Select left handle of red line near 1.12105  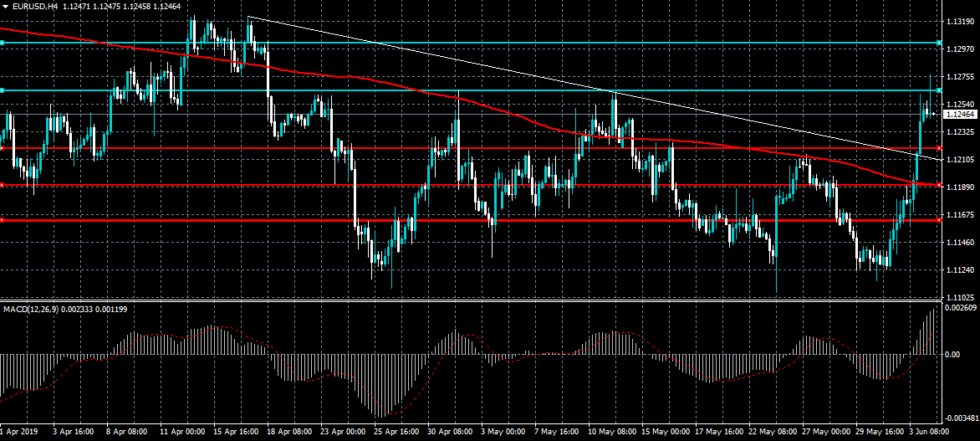pyautogui.click(x=2, y=148)
